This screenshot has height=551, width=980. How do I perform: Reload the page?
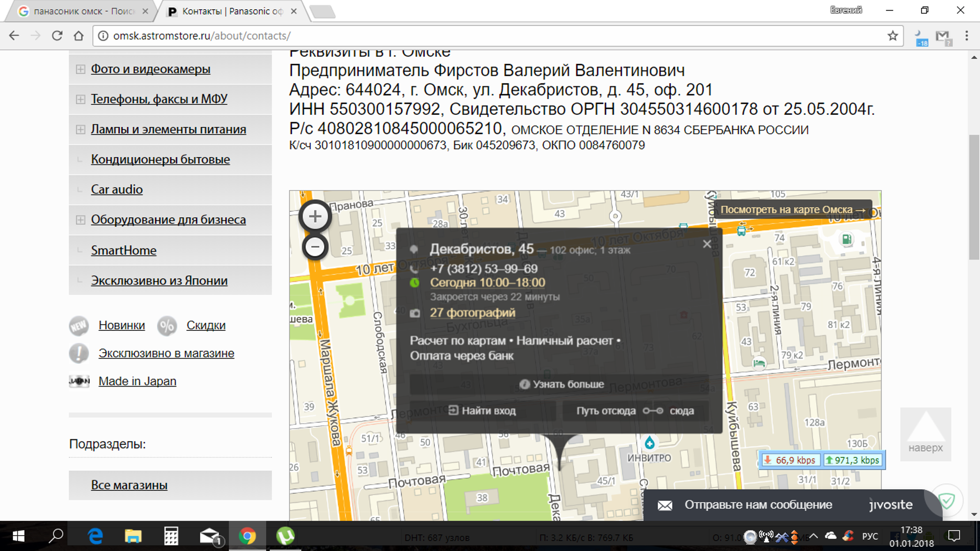57,36
